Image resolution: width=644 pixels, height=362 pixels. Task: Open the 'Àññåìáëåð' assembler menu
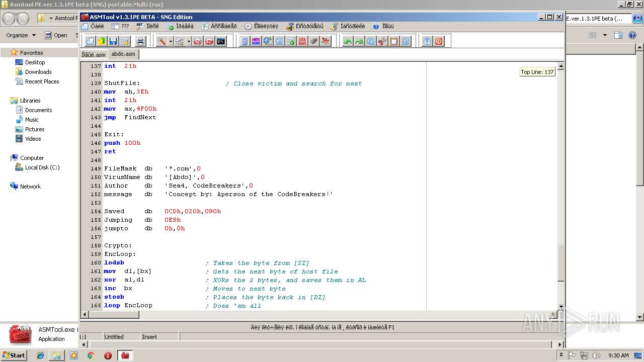tap(219, 26)
